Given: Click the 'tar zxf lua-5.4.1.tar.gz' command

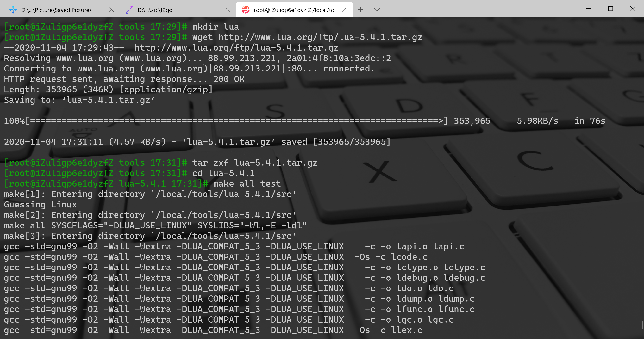Looking at the screenshot, I should pyautogui.click(x=255, y=163).
